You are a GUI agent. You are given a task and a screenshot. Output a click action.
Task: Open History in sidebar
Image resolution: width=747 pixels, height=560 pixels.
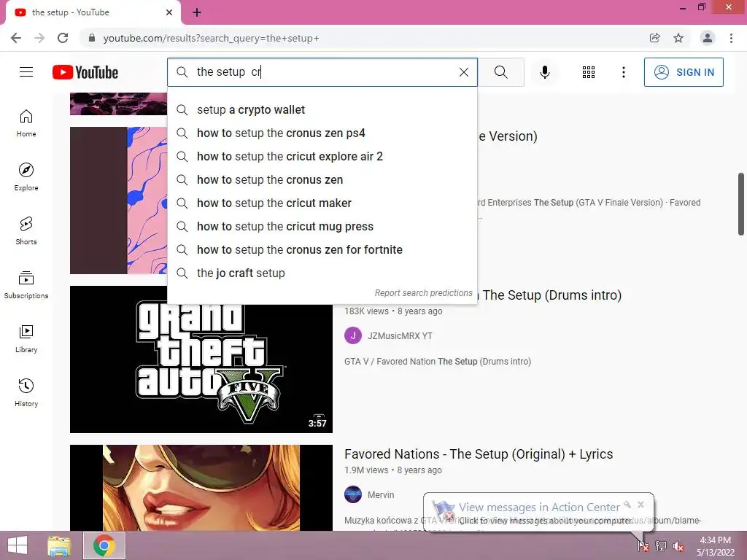(26, 392)
